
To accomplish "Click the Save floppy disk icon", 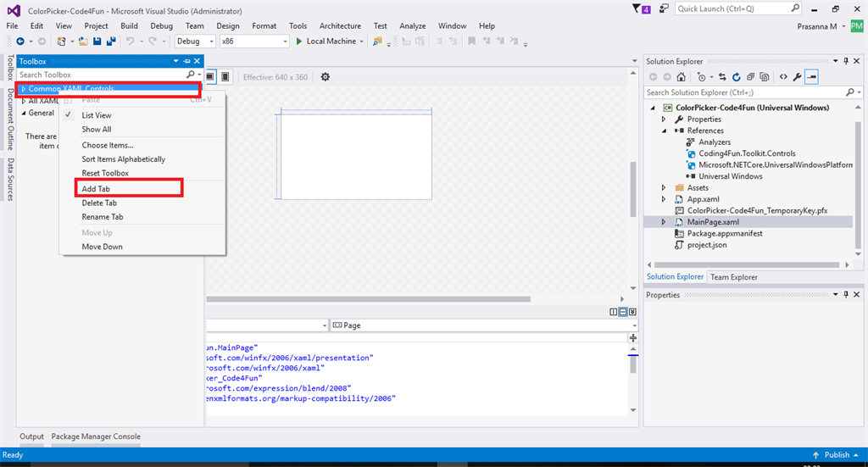I will pyautogui.click(x=97, y=41).
